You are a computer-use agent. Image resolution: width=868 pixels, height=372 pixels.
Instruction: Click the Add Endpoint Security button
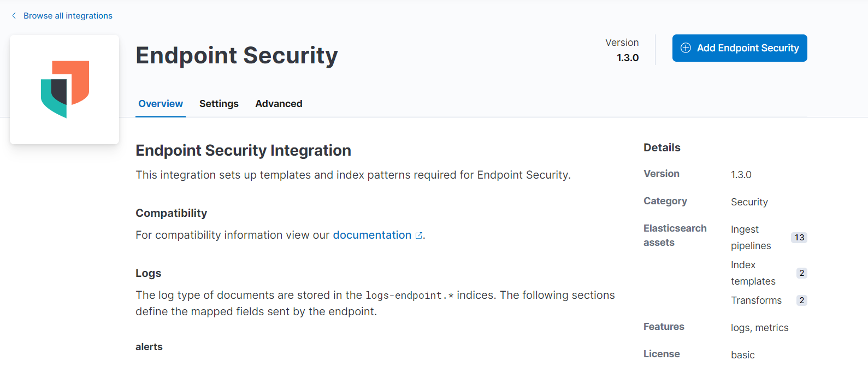click(740, 48)
